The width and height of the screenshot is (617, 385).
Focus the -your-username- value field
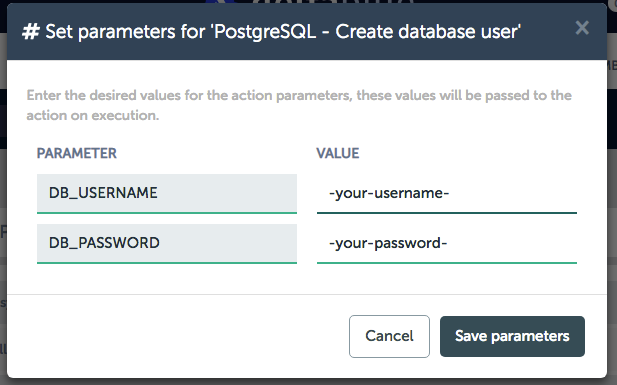coord(447,194)
